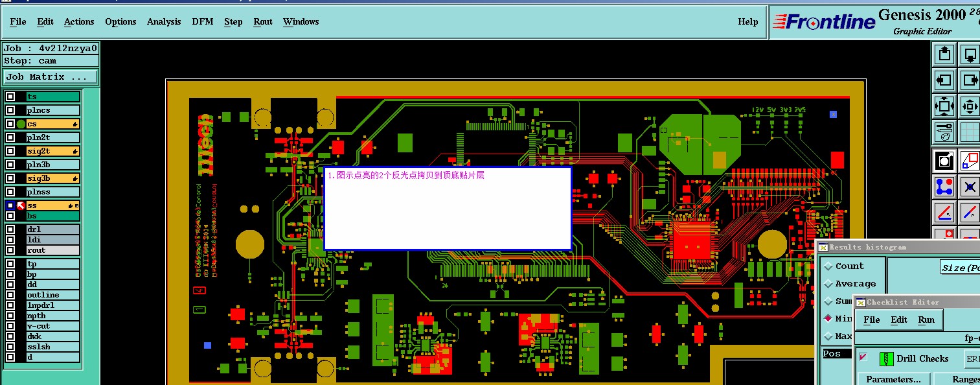Click the note box with magenta Chinese text

(x=448, y=209)
